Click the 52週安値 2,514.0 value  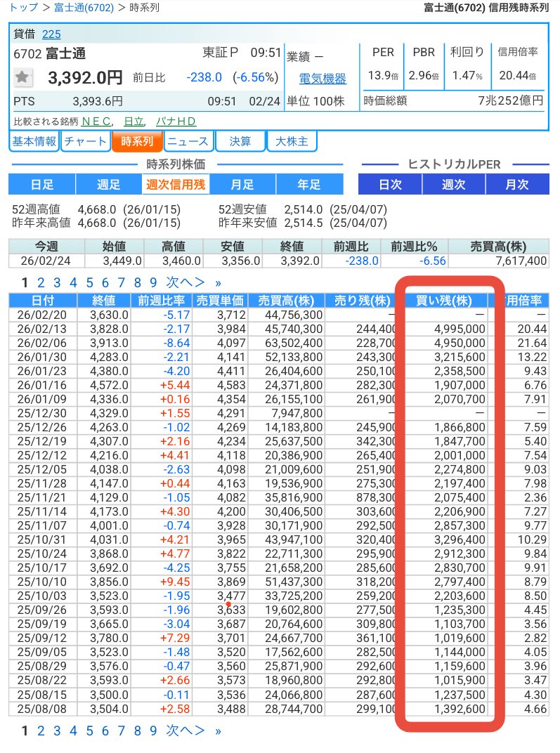304,209
